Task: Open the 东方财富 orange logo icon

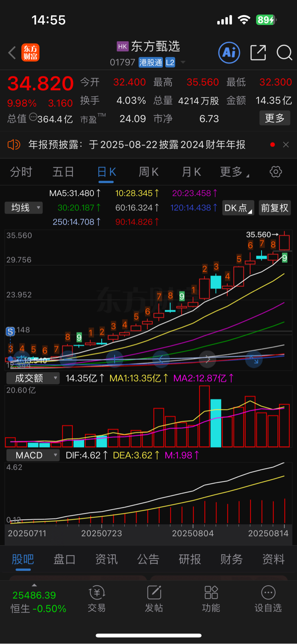Action: [x=30, y=53]
